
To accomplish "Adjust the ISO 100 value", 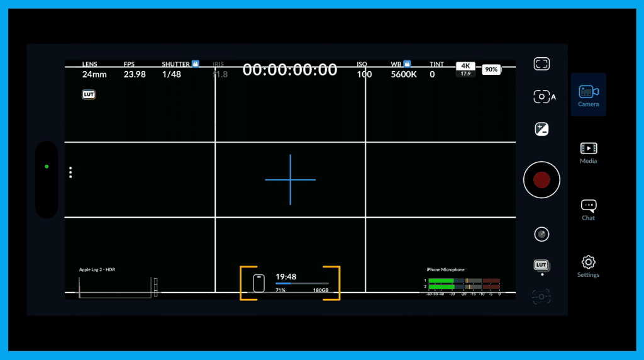I will coord(364,74).
